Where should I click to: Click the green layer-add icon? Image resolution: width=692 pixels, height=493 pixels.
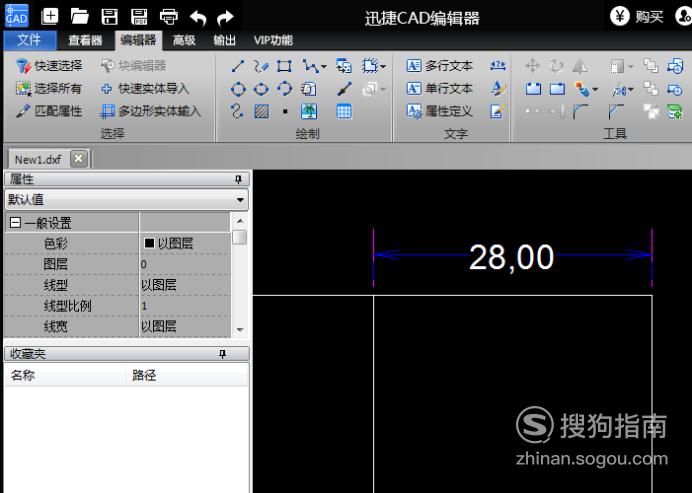click(675, 111)
